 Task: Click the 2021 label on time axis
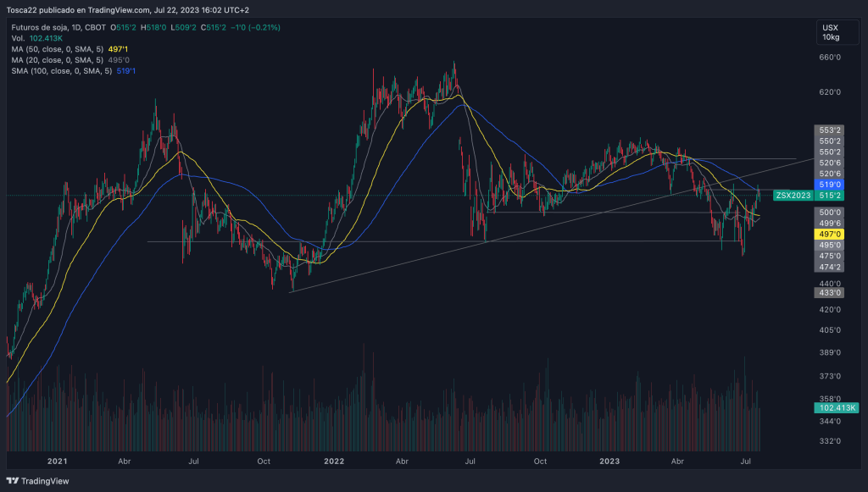click(57, 461)
